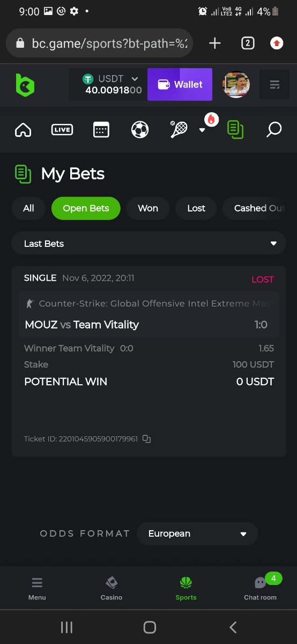
Task: Open the calendar schedule icon
Action: 101,129
